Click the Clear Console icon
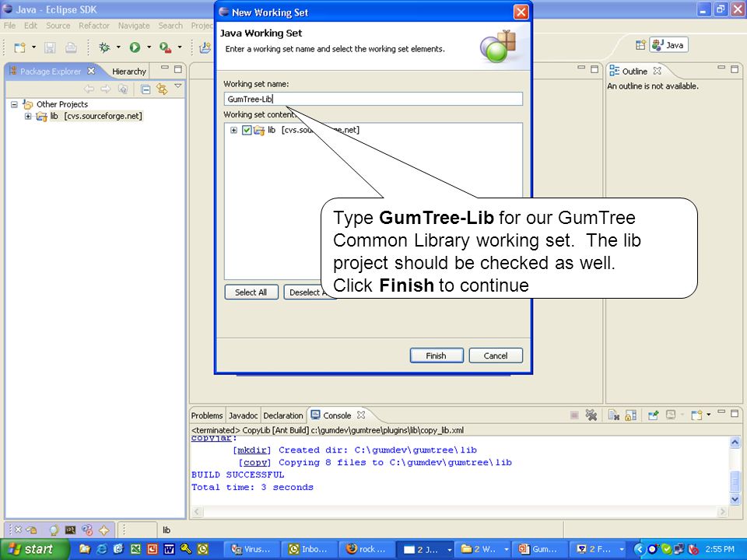 click(x=614, y=415)
